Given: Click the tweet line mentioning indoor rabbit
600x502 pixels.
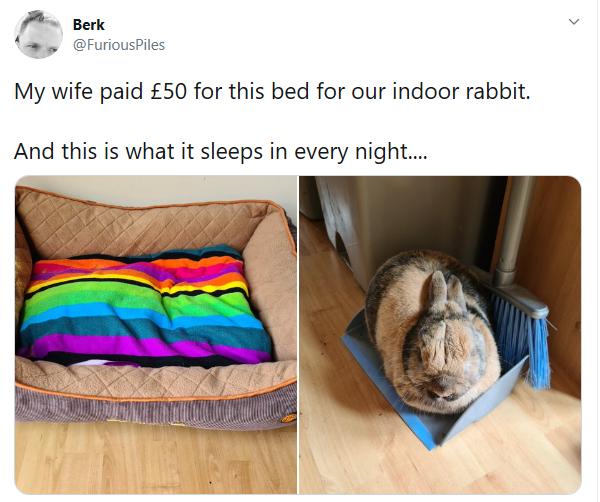Looking at the screenshot, I should 272,92.
